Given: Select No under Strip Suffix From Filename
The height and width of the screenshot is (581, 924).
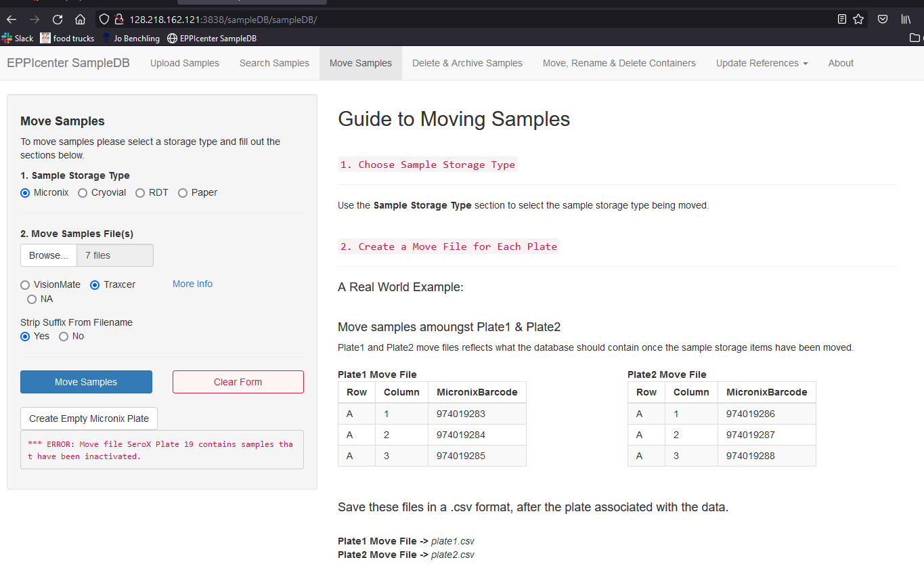Looking at the screenshot, I should [62, 336].
